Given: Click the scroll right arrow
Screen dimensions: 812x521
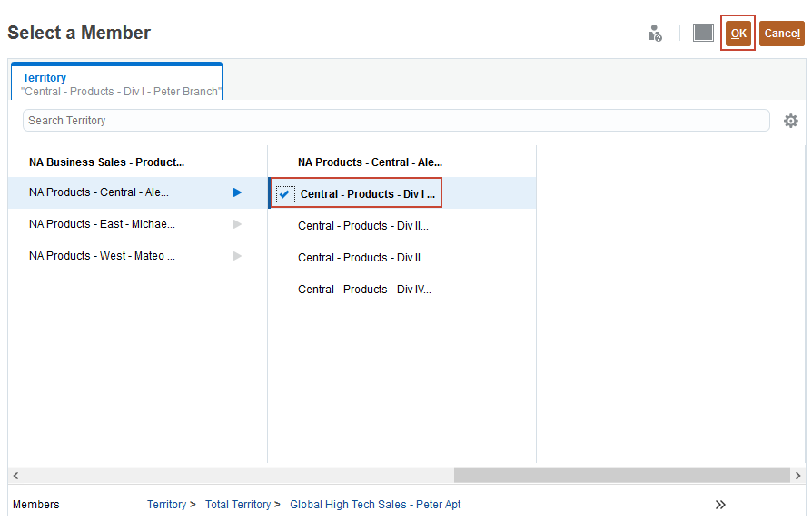Looking at the screenshot, I should (797, 476).
